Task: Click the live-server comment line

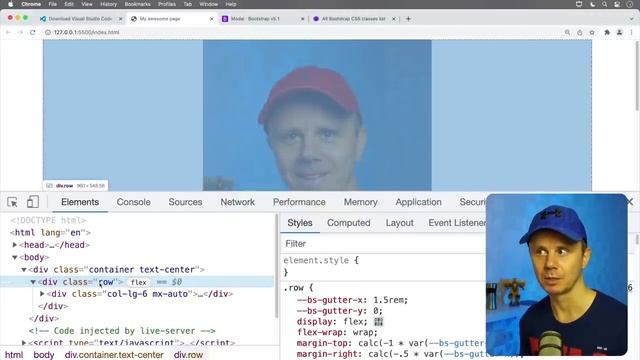Action: coord(122,331)
